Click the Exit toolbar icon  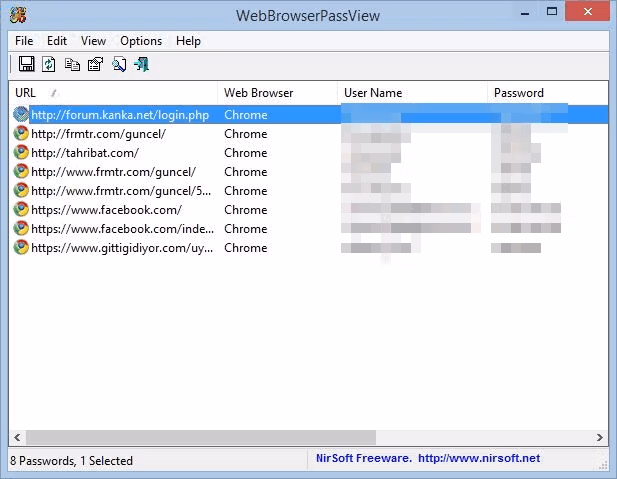142,64
